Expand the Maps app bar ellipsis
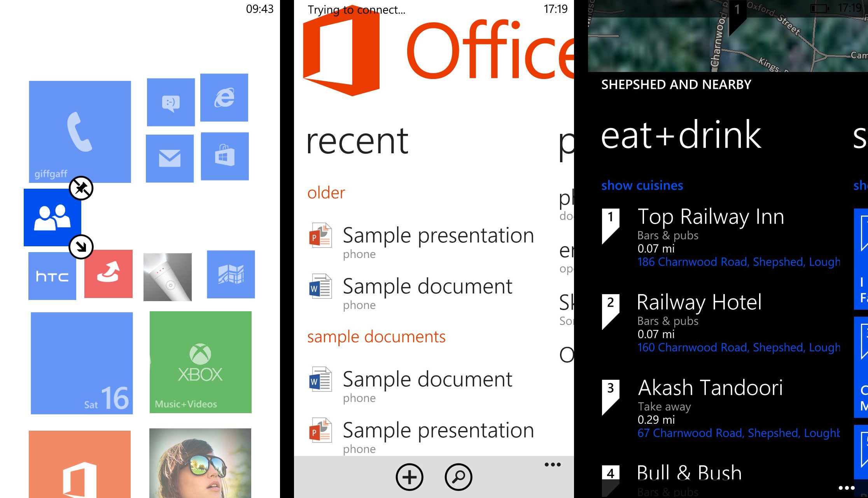The image size is (868, 498). (x=846, y=488)
